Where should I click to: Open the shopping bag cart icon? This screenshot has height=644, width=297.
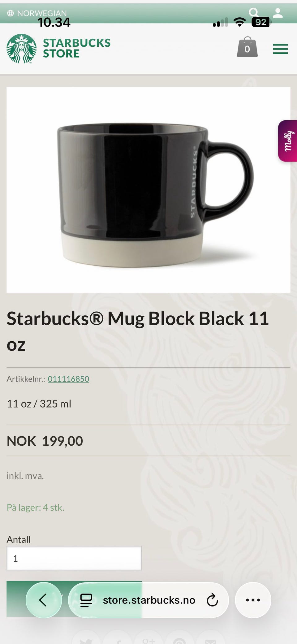tap(247, 47)
